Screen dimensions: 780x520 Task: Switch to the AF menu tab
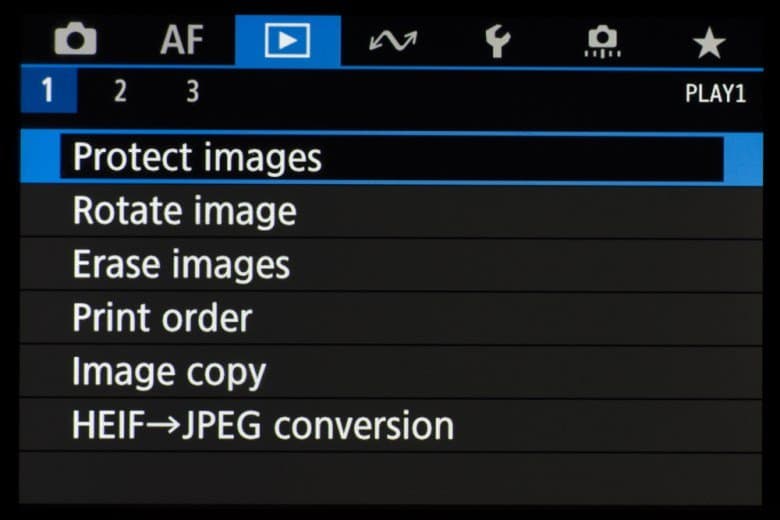coord(182,41)
